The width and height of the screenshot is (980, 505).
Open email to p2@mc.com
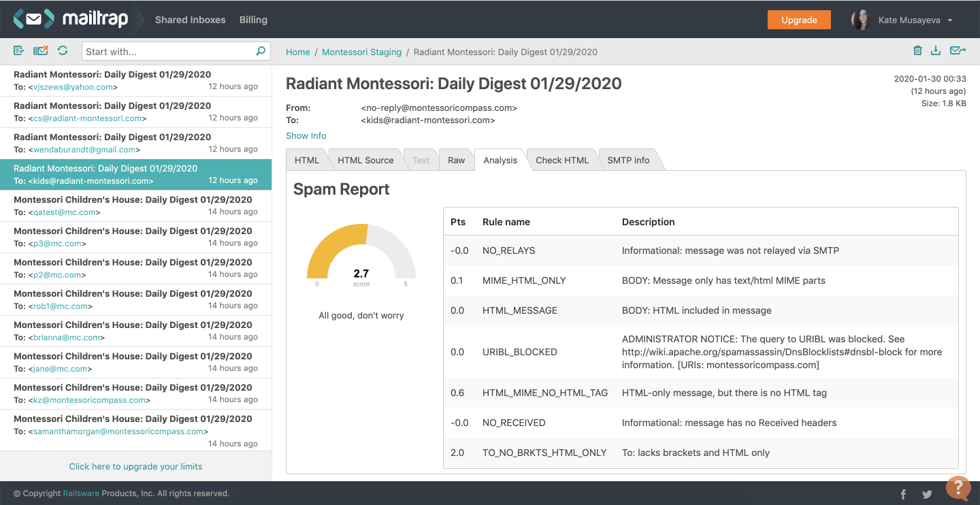click(x=135, y=268)
